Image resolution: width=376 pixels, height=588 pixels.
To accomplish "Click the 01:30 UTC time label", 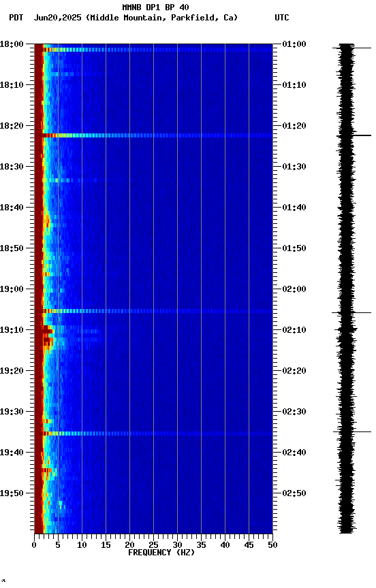I will pyautogui.click(x=294, y=167).
